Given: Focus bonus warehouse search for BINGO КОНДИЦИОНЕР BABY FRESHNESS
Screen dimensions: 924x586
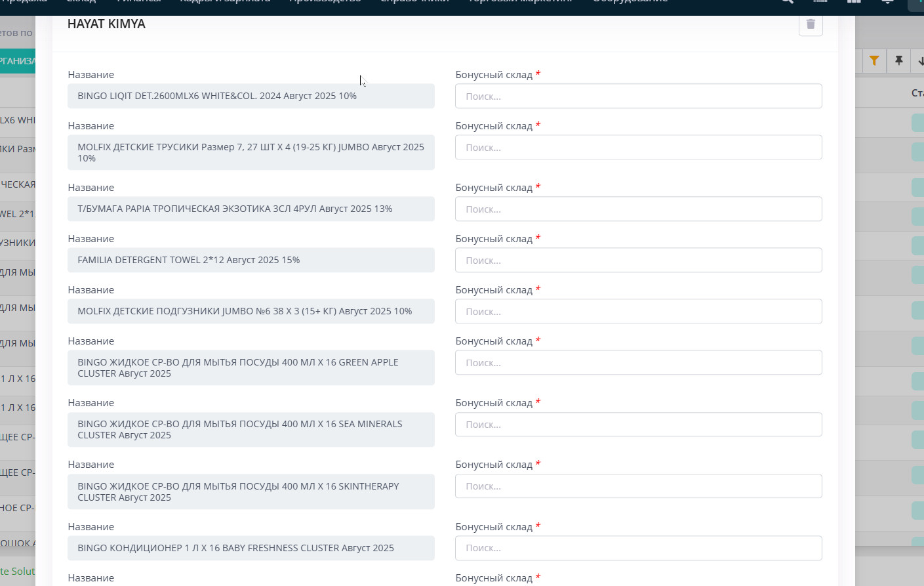Looking at the screenshot, I should click(639, 548).
